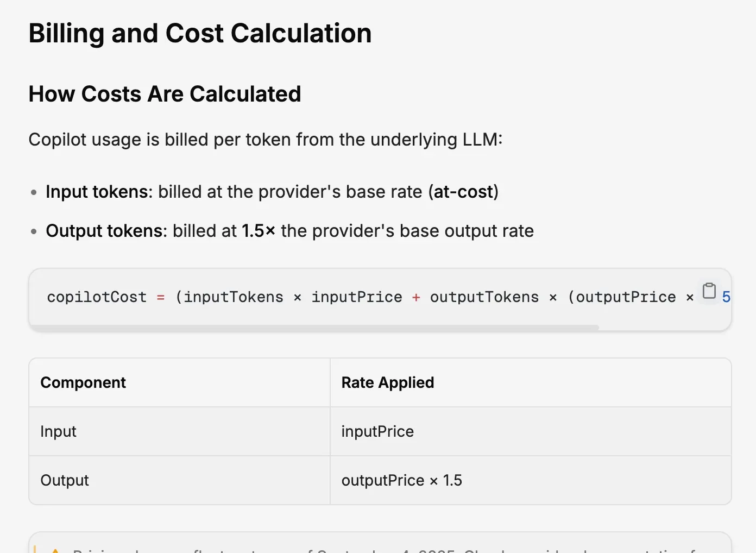This screenshot has width=756, height=553.
Task: Click the red plus sign in the formula
Action: (x=416, y=297)
